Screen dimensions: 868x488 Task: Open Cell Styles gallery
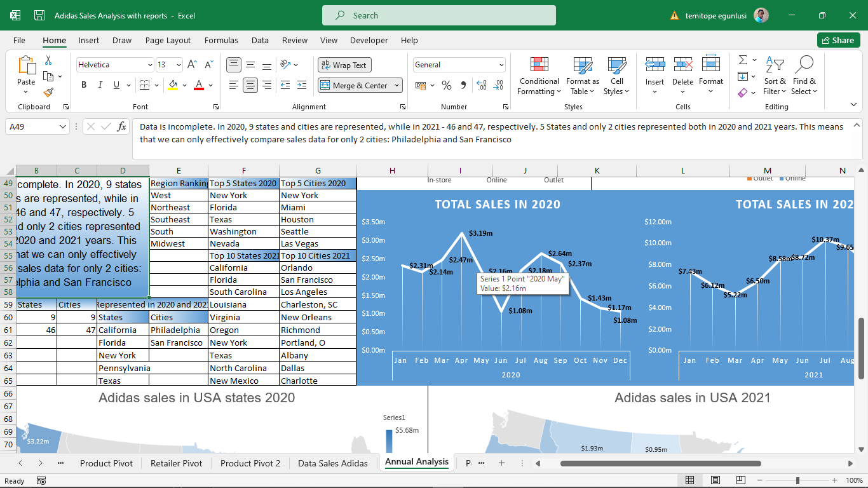coord(617,76)
